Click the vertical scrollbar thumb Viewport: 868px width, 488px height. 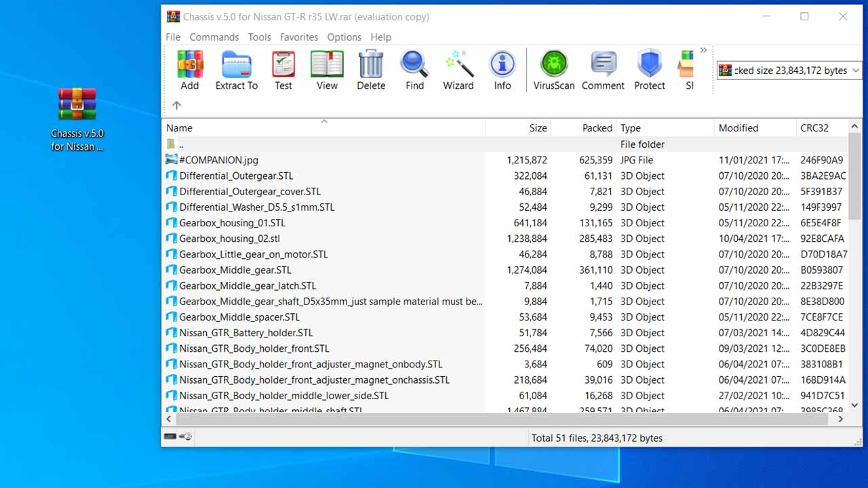pyautogui.click(x=854, y=176)
